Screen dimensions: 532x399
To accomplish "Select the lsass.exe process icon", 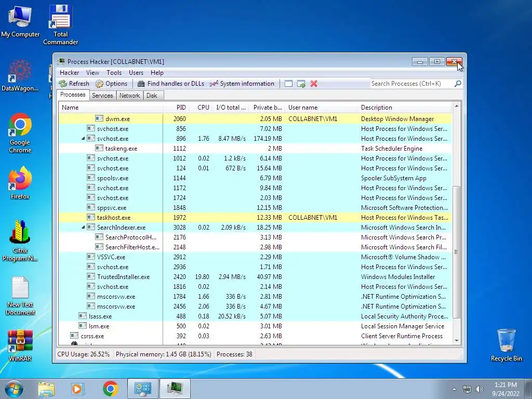I will pyautogui.click(x=83, y=316).
